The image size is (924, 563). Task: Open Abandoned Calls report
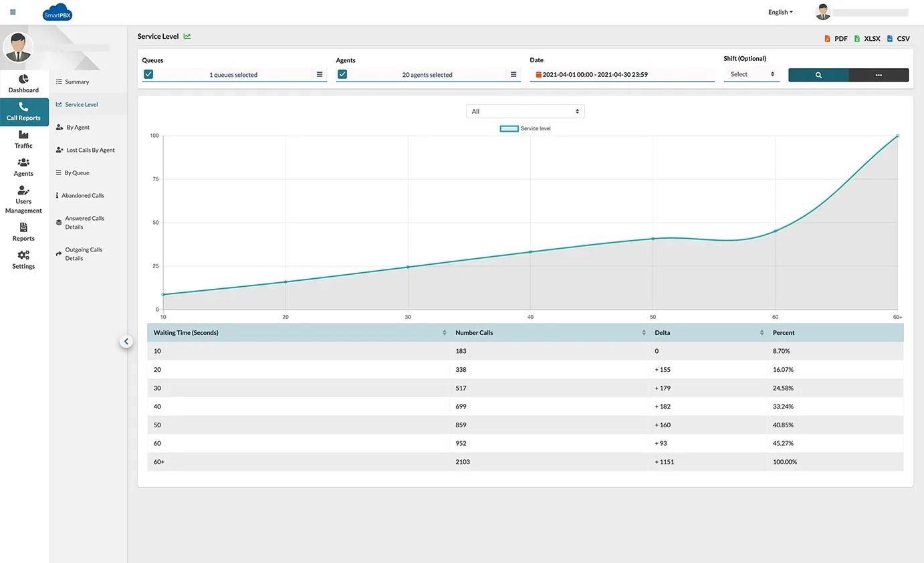pyautogui.click(x=83, y=196)
